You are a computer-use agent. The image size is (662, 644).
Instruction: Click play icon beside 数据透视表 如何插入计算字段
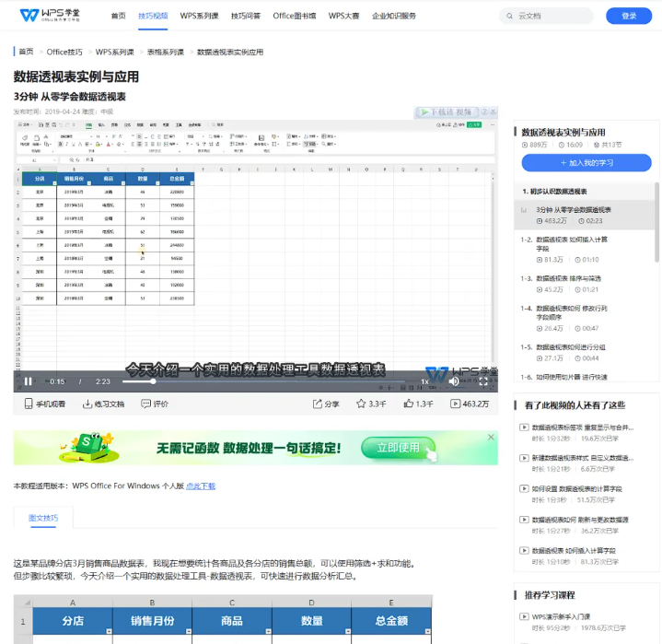(524, 551)
